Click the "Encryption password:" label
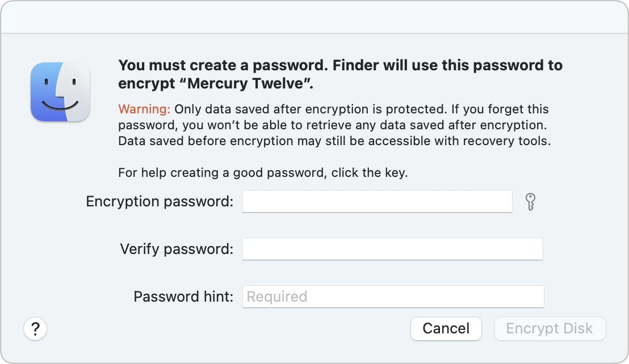Image resolution: width=629 pixels, height=364 pixels. pos(160,201)
